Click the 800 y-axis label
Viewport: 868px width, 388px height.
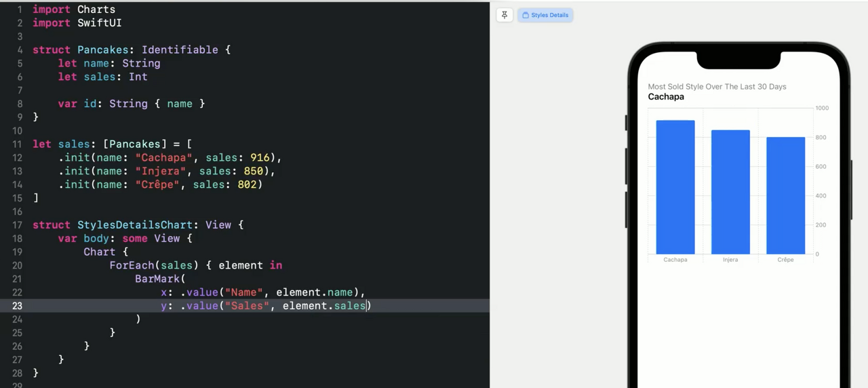(x=821, y=138)
